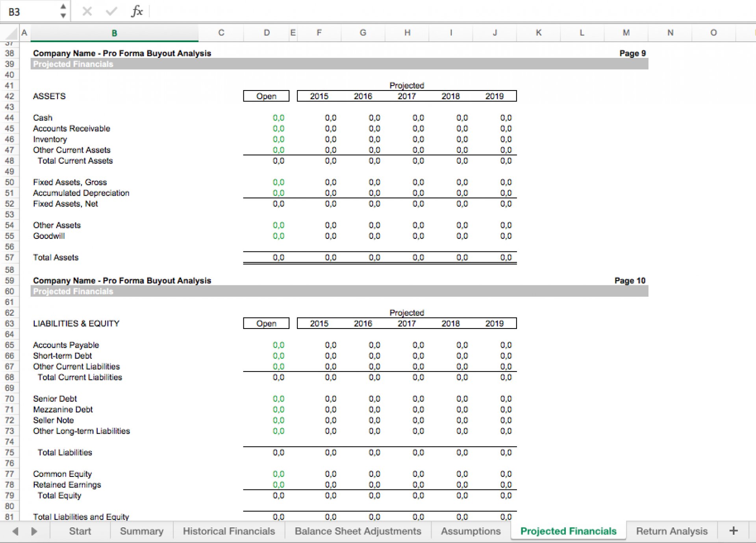Select column A header
Screen dimensions: 756x543
24,33
